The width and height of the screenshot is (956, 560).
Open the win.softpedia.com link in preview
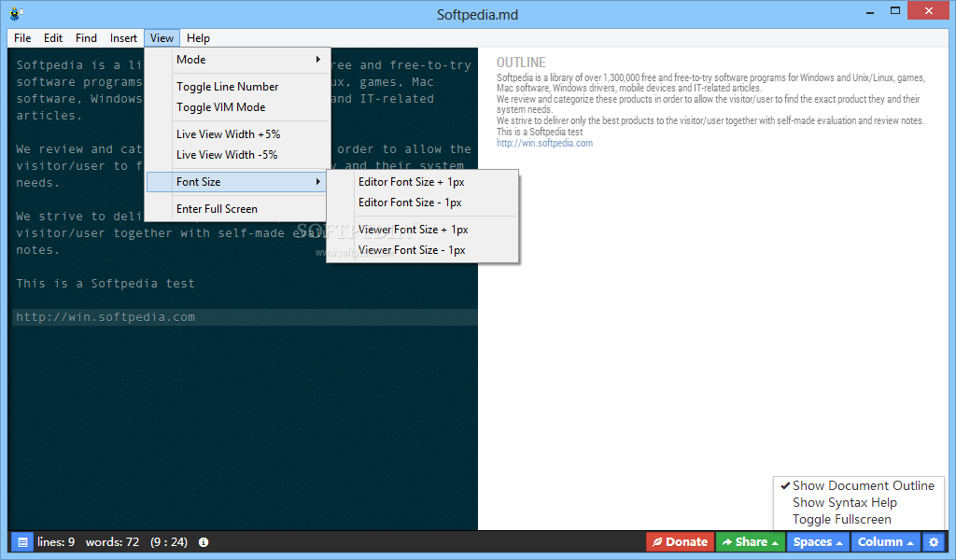pos(544,143)
